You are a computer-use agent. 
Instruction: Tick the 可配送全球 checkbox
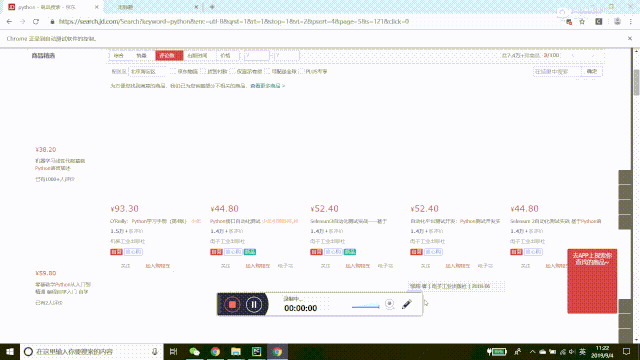268,71
